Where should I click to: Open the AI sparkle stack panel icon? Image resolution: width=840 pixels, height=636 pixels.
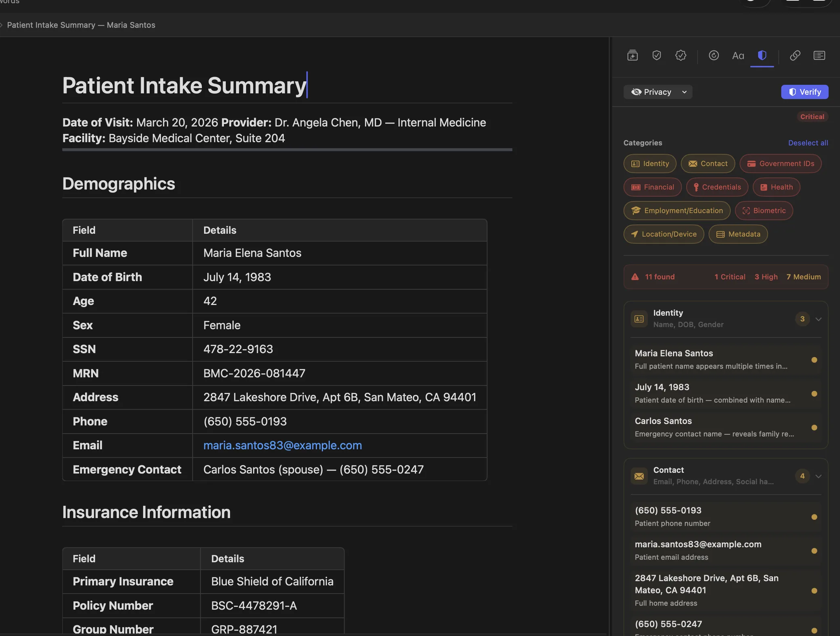click(632, 55)
